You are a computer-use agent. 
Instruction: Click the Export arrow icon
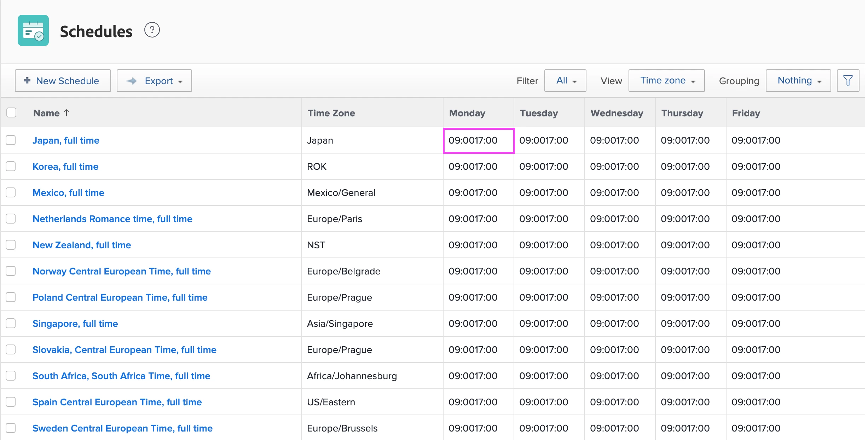(132, 81)
